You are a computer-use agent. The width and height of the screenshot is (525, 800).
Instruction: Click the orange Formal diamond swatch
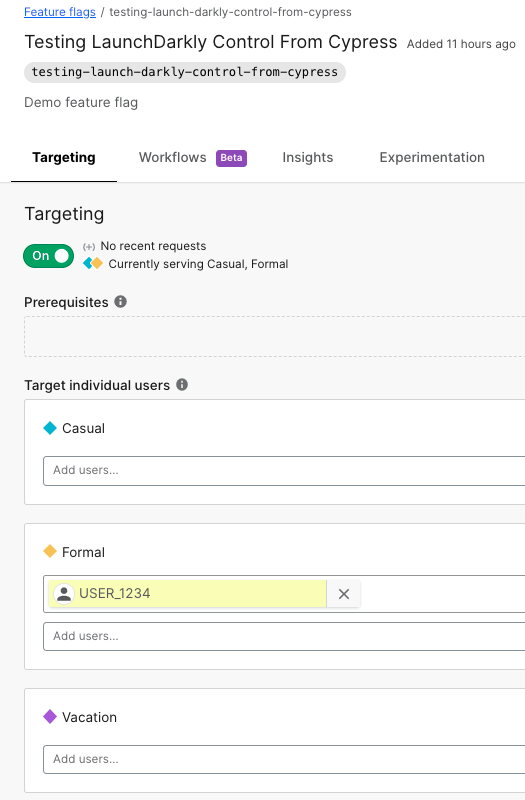(50, 551)
